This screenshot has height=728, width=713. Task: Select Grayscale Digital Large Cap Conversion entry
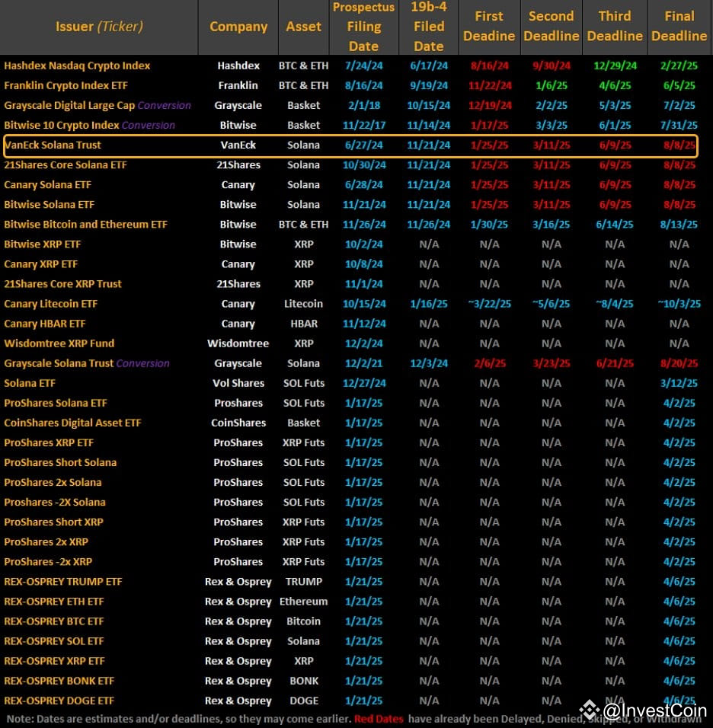[97, 105]
